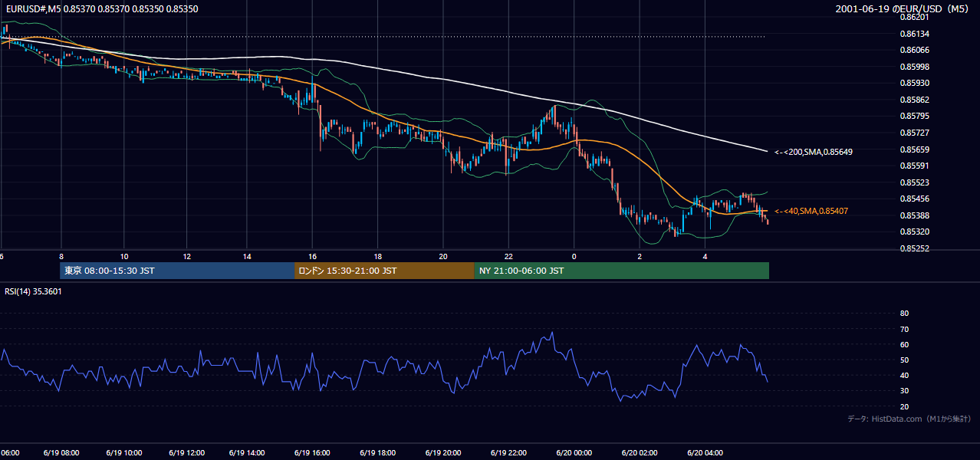Click the bottom time label 6/19 10:00

point(124,452)
